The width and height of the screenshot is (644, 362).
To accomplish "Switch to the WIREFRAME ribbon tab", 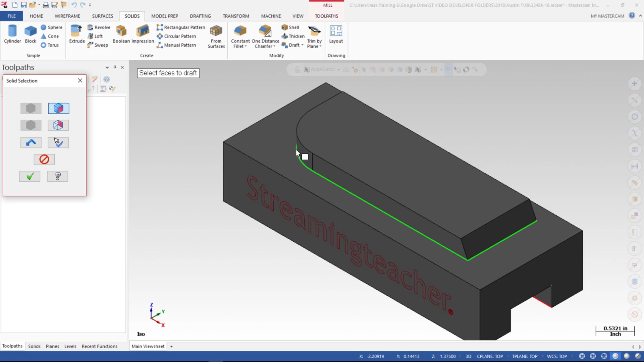I will (x=67, y=16).
